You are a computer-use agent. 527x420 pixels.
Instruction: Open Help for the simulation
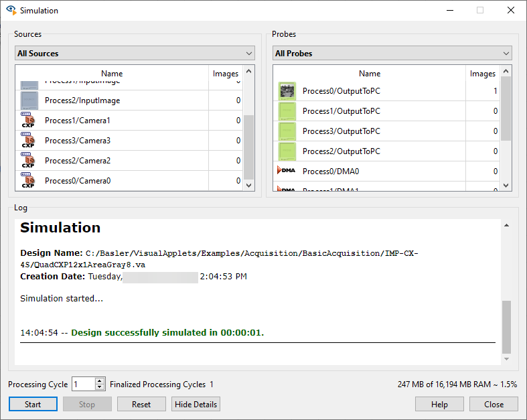click(x=439, y=405)
